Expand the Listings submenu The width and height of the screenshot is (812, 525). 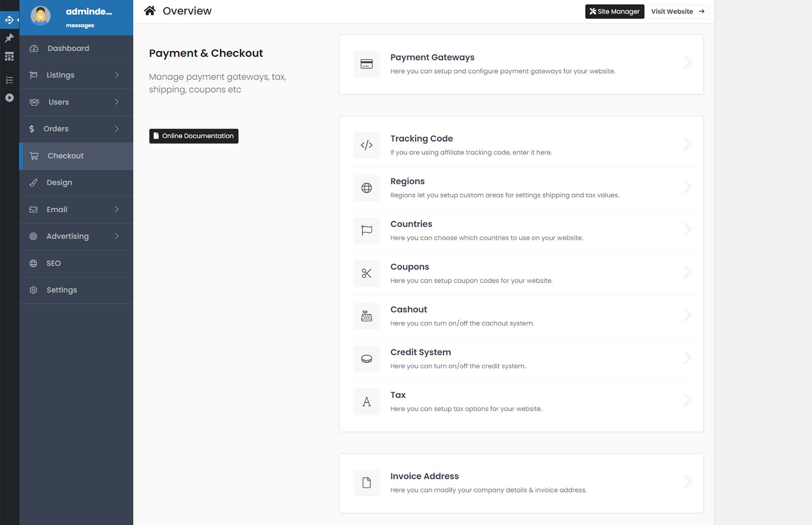click(60, 75)
